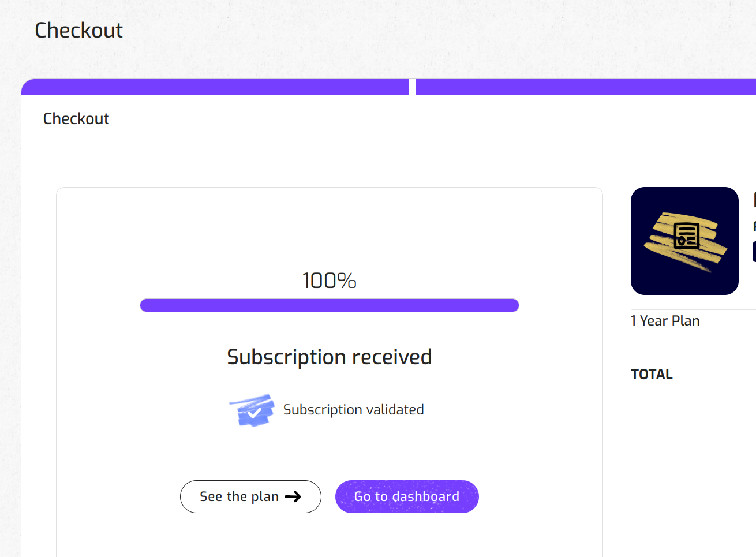Click the white gap between step segments
756x557 pixels.
412,87
